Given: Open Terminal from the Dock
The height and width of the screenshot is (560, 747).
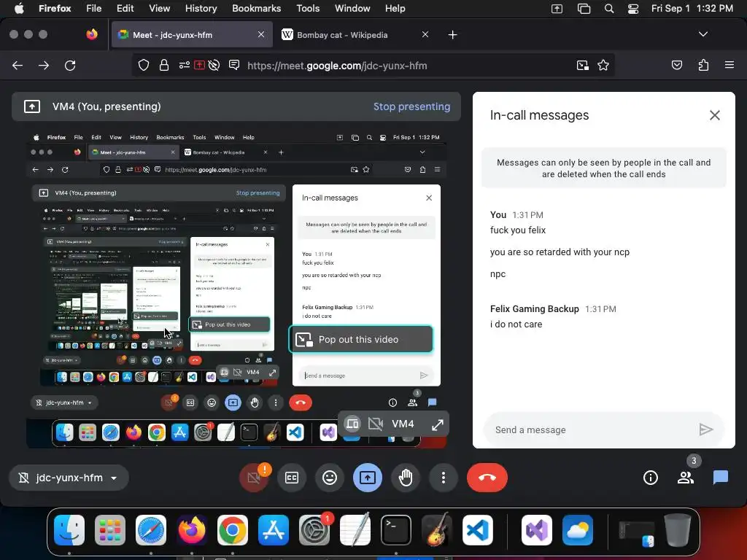Looking at the screenshot, I should [396, 529].
